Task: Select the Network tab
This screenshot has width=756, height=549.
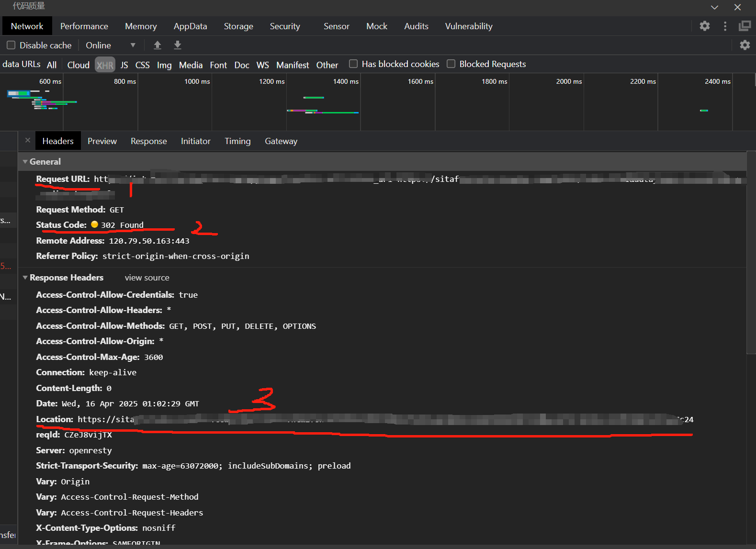Action: pyautogui.click(x=27, y=26)
